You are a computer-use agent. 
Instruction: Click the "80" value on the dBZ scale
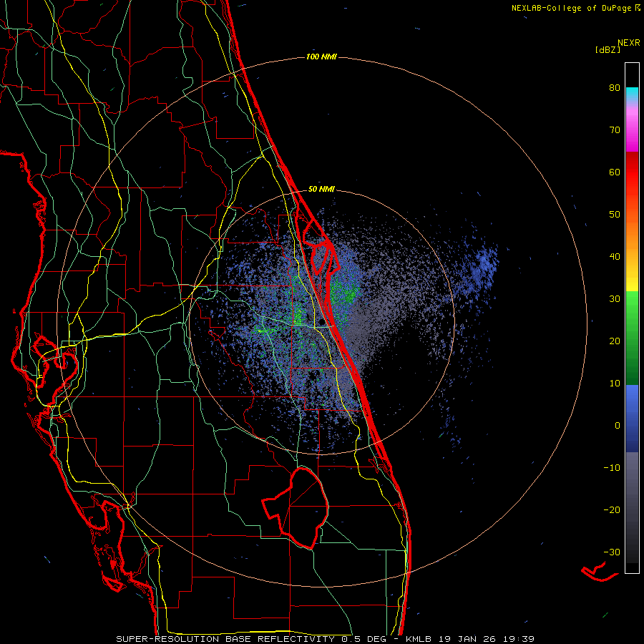click(615, 88)
